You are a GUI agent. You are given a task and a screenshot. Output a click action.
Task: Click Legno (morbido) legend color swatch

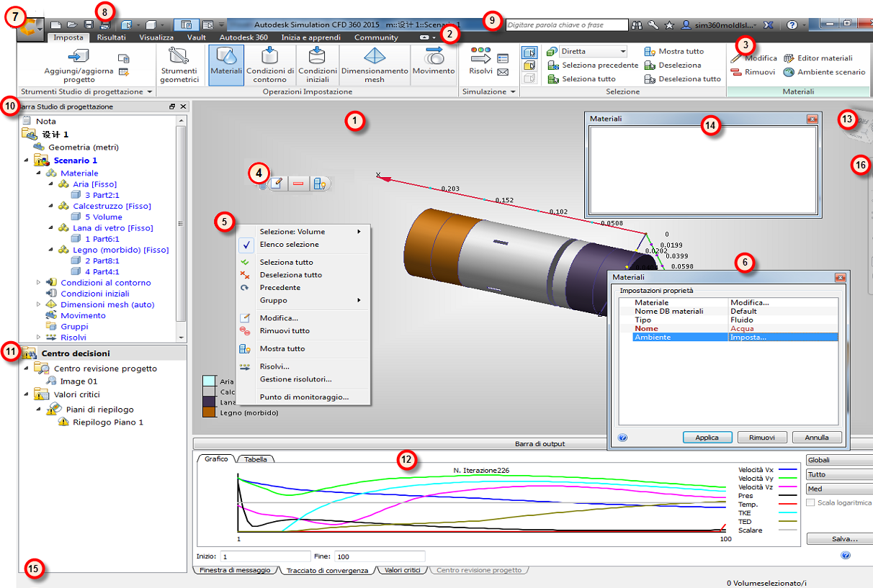coord(209,412)
